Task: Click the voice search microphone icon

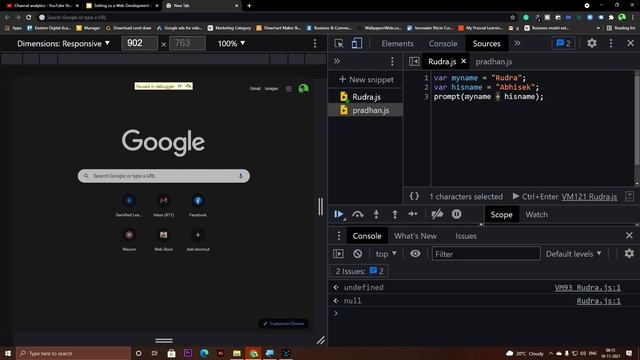Action: (x=241, y=176)
